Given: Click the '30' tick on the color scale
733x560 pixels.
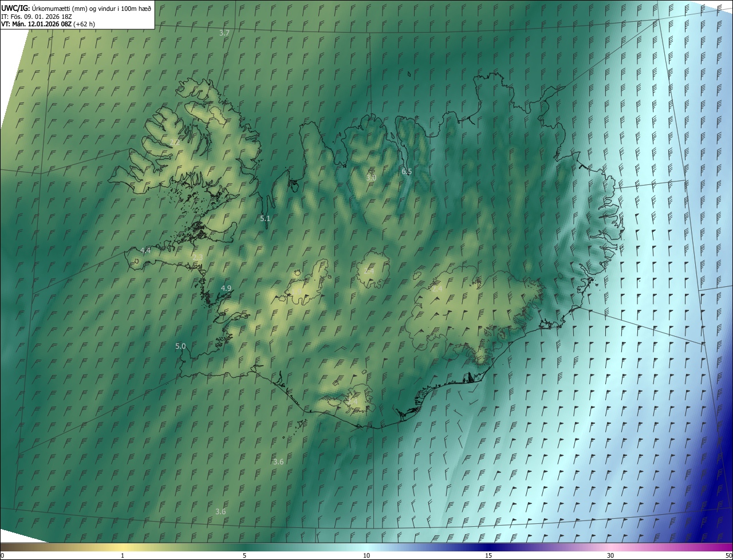Looking at the screenshot, I should [610, 555].
